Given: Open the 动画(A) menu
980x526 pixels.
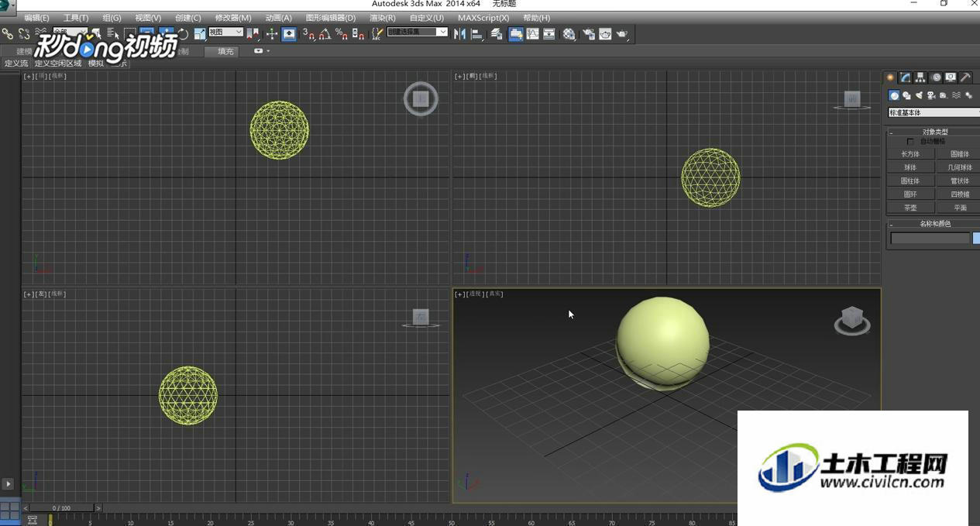Looking at the screenshot, I should tap(279, 18).
